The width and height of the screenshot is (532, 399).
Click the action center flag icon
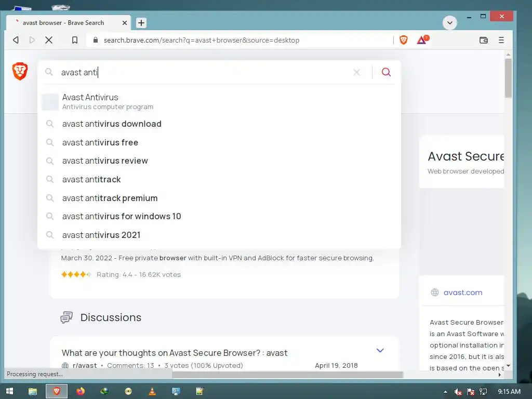click(471, 392)
